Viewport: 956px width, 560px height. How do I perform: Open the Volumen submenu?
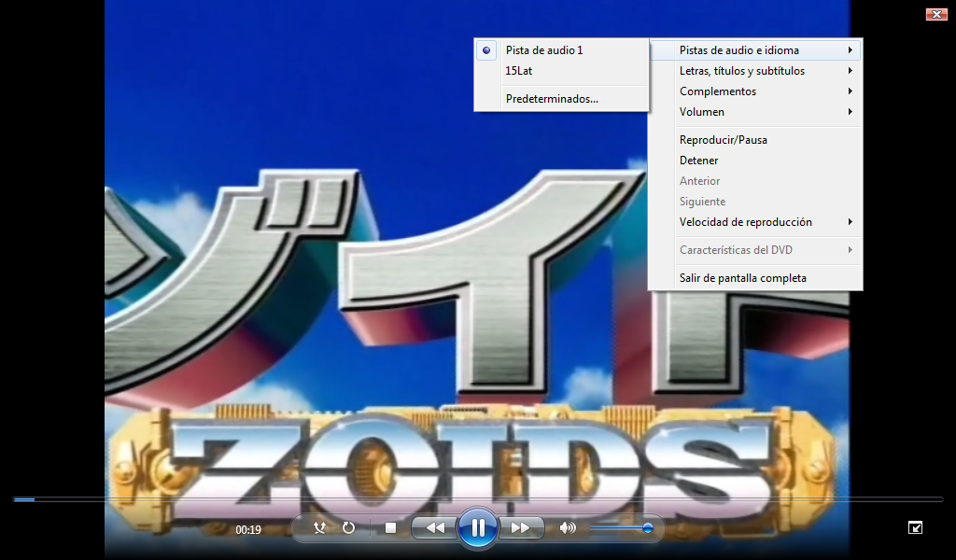pyautogui.click(x=755, y=112)
